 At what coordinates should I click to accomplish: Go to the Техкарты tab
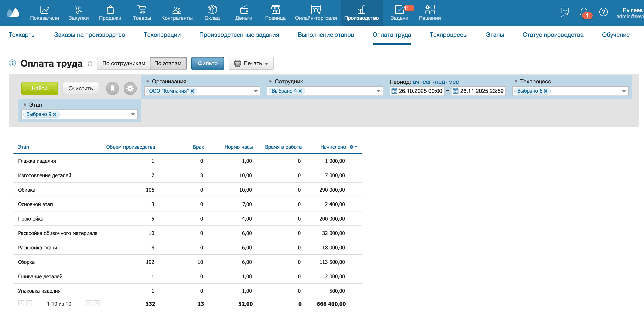click(x=22, y=35)
